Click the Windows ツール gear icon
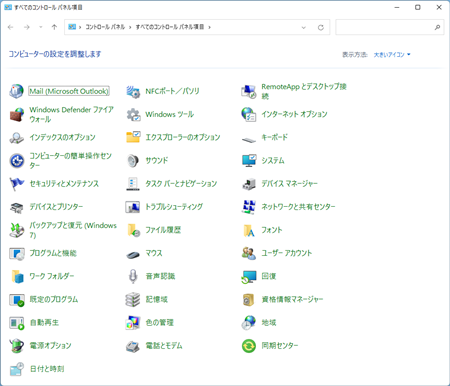 coord(133,114)
